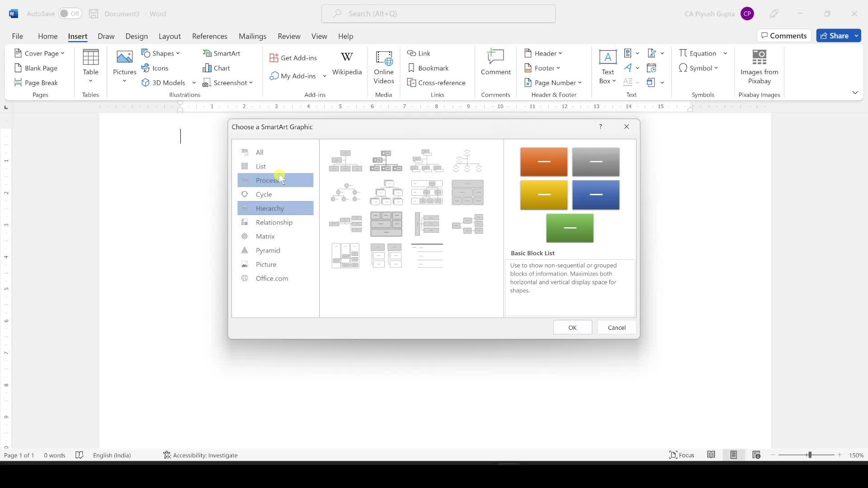This screenshot has width=868, height=488.
Task: Click the zoom out minus icon
Action: (773, 455)
